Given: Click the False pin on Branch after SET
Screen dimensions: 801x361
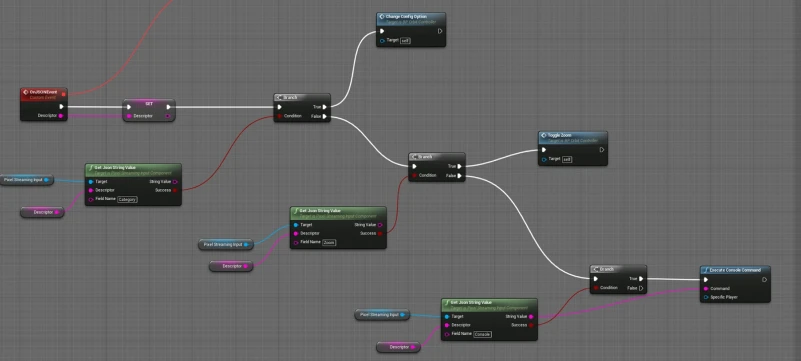Looking at the screenshot, I should (x=324, y=116).
